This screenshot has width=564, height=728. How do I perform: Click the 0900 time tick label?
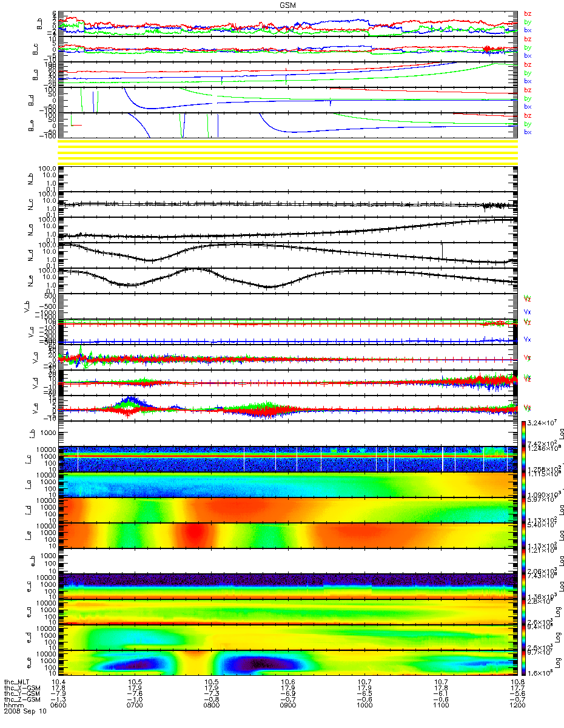click(288, 706)
